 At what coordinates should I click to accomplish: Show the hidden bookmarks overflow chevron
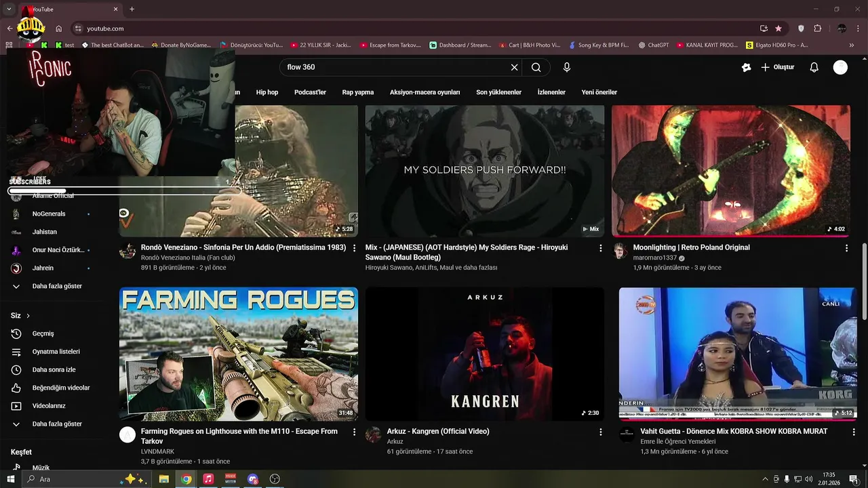(853, 45)
